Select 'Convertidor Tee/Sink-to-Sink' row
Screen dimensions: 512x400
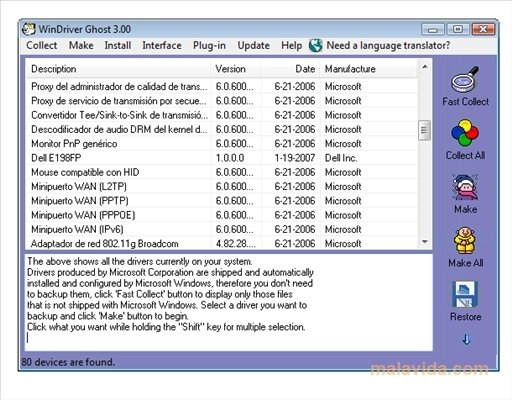[222, 115]
